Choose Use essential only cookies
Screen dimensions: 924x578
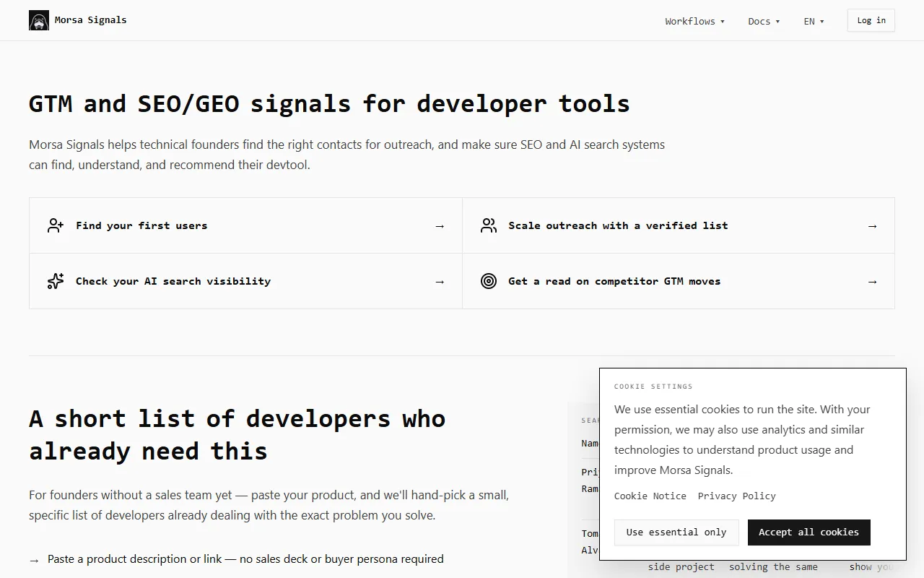click(676, 532)
